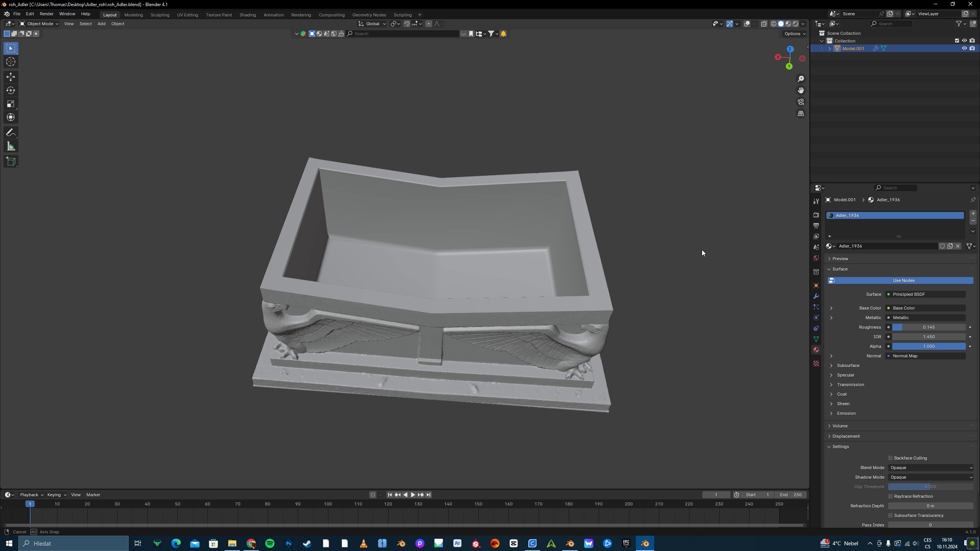Click the Normal Map link button
Viewport: 980px width, 551px height.
pyautogui.click(x=925, y=356)
